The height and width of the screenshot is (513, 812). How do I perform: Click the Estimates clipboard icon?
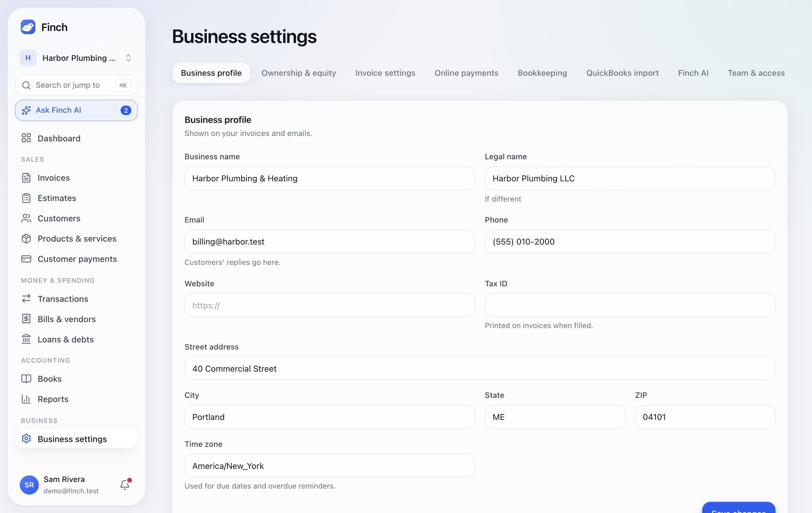[x=26, y=198]
